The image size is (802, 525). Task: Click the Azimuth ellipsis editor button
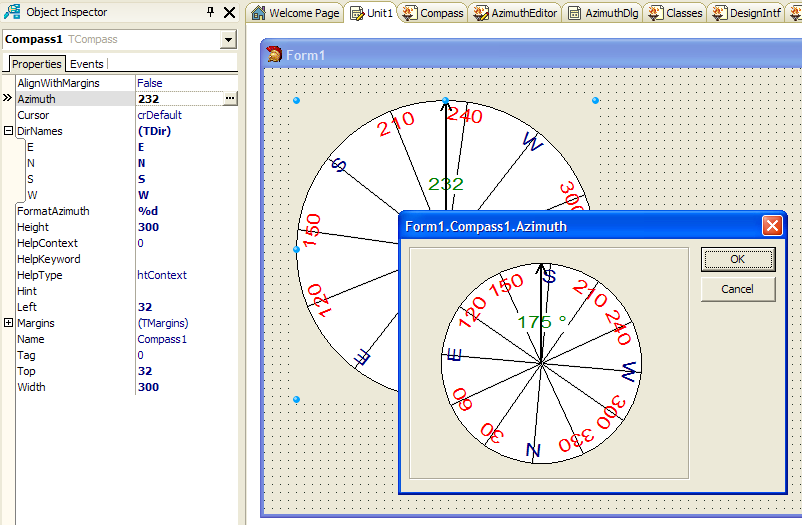(230, 99)
